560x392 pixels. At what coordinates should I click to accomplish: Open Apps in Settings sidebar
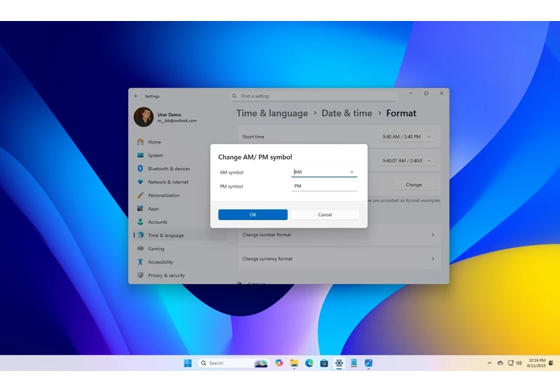180,209
